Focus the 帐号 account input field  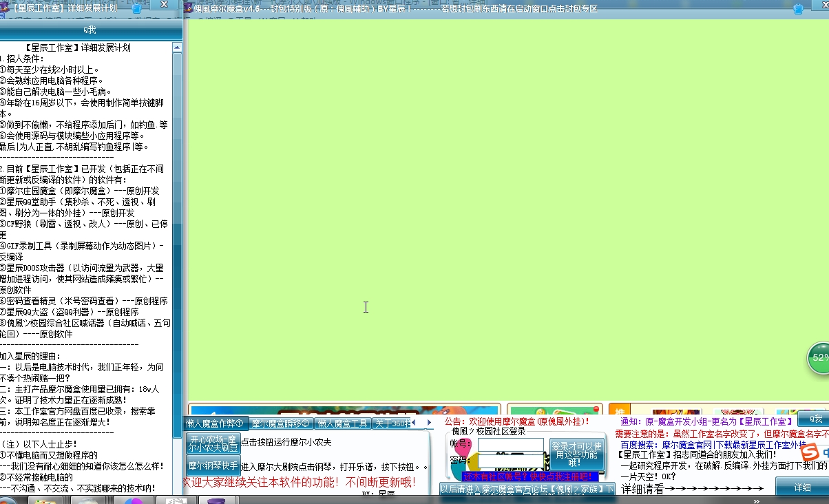click(x=511, y=445)
